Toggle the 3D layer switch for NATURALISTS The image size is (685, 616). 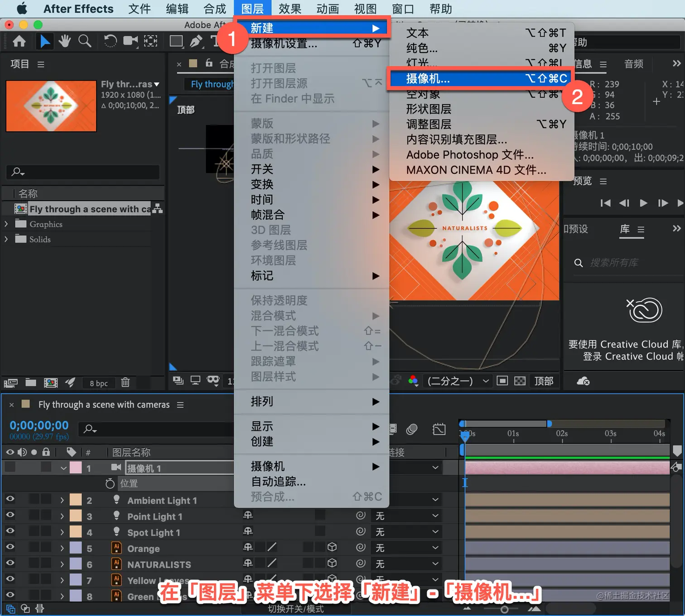[332, 563]
